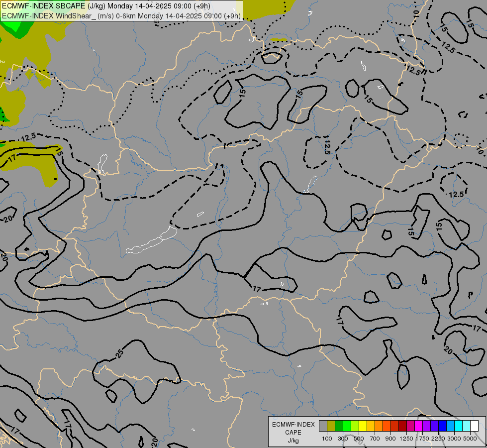Viewport: 487px width, 448px height.
Task: Click the legend value 3000
Action: pyautogui.click(x=454, y=439)
